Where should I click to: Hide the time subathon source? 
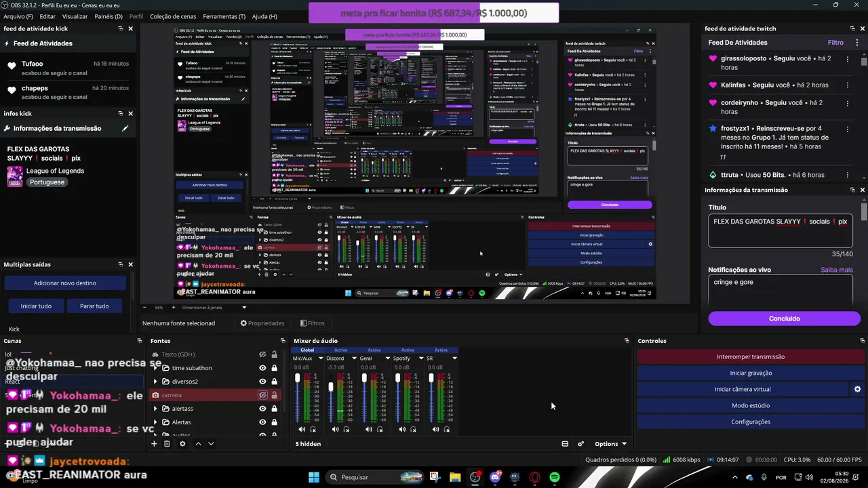coord(262,368)
